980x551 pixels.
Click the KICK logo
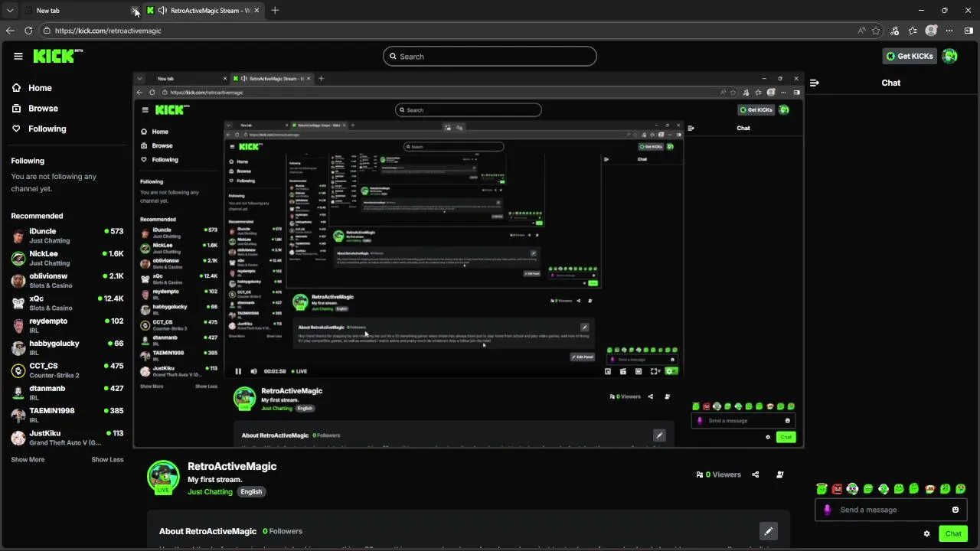[57, 56]
